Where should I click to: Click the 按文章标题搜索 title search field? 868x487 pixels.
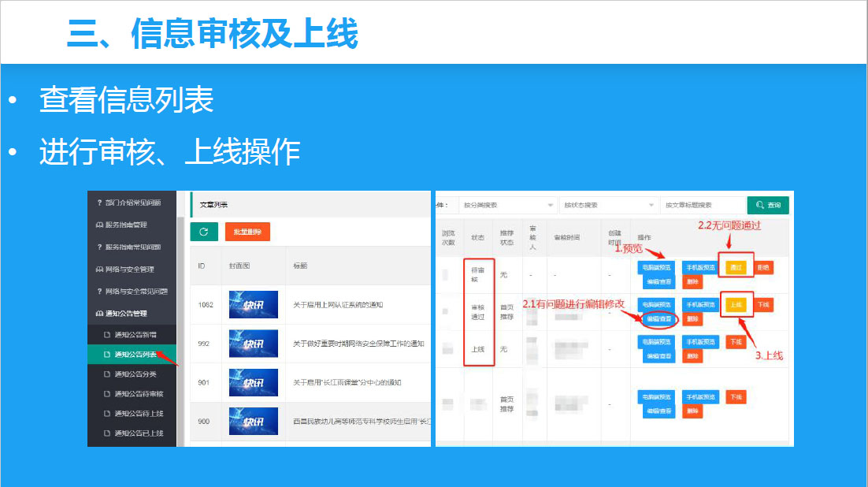tap(701, 205)
